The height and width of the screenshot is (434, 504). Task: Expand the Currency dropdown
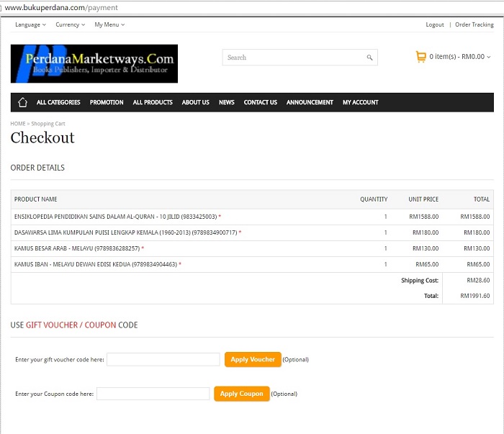(x=71, y=24)
